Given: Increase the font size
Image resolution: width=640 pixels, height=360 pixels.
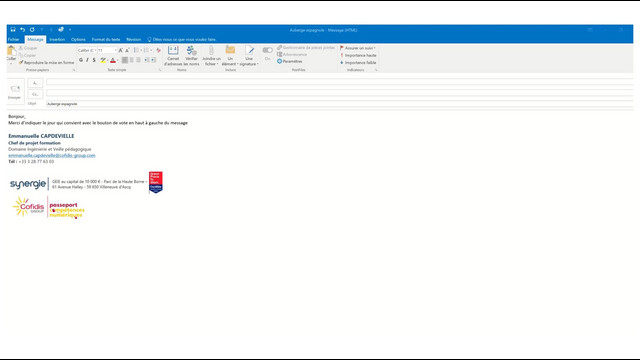Looking at the screenshot, I should (121, 50).
